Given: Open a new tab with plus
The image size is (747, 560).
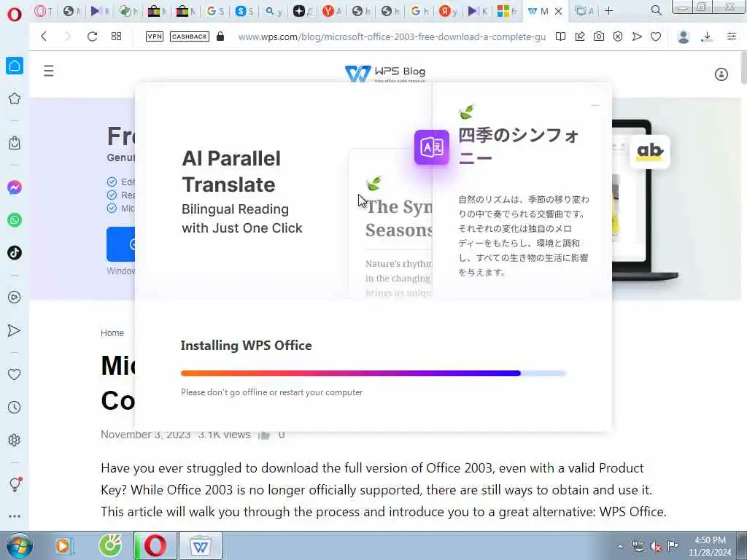Looking at the screenshot, I should [x=609, y=10].
